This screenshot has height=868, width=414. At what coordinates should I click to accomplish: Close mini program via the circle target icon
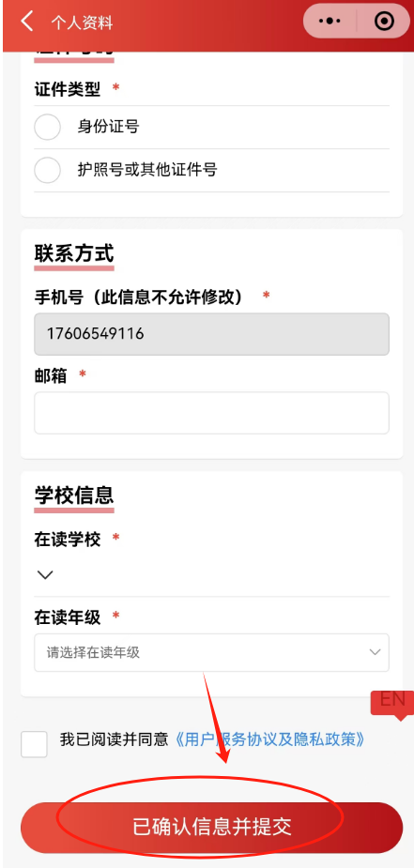pyautogui.click(x=384, y=21)
